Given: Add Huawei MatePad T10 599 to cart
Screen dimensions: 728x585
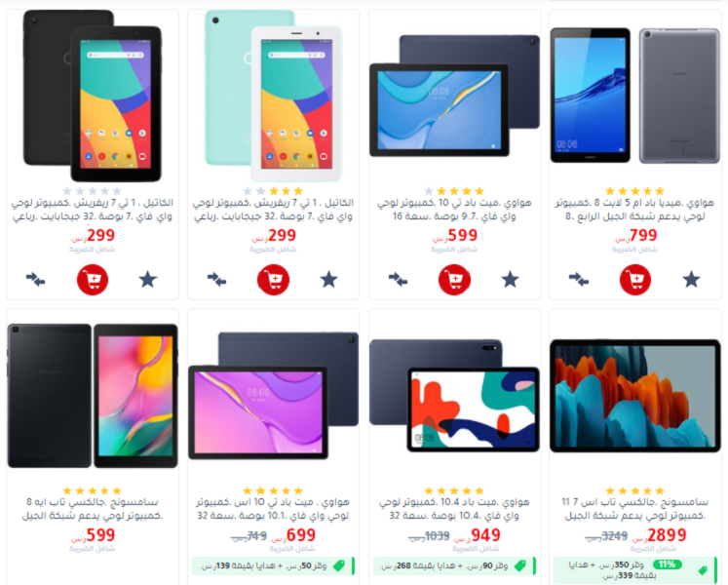Looking at the screenshot, I should coord(454,280).
